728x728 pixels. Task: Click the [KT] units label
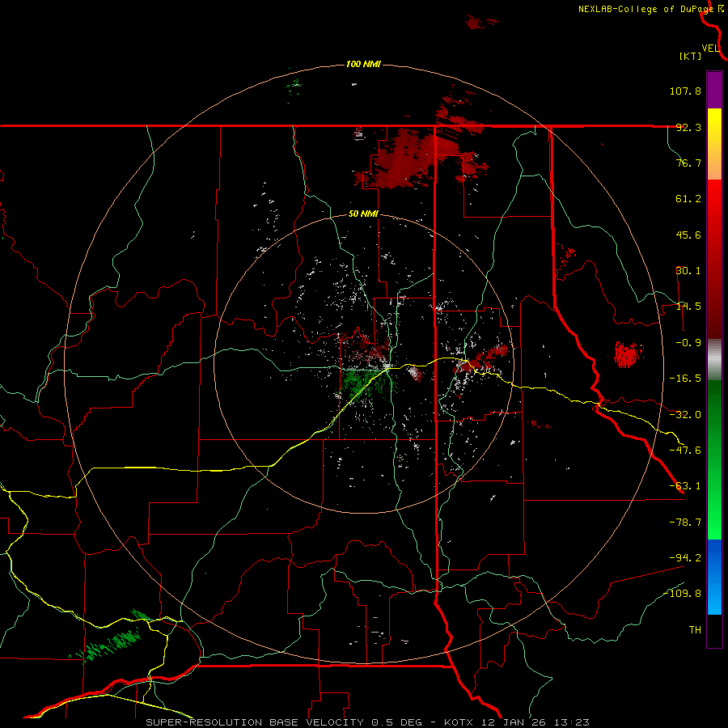[691, 56]
